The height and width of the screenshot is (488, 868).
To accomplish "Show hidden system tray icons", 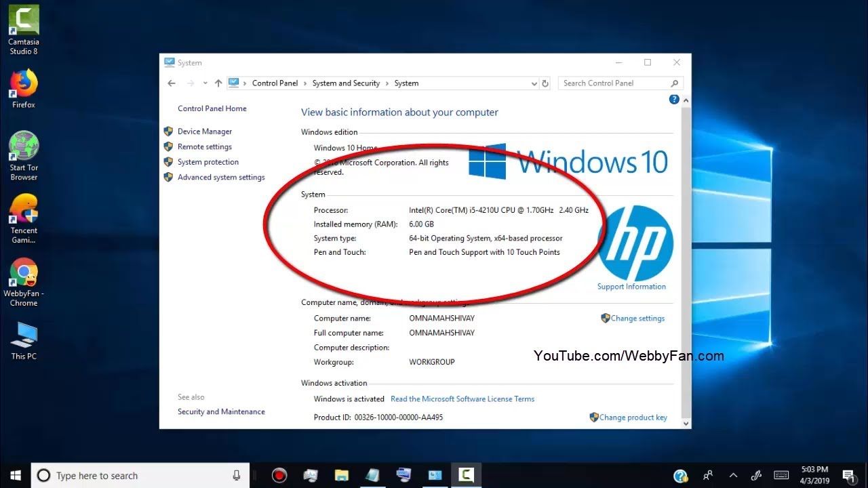I will pyautogui.click(x=732, y=475).
